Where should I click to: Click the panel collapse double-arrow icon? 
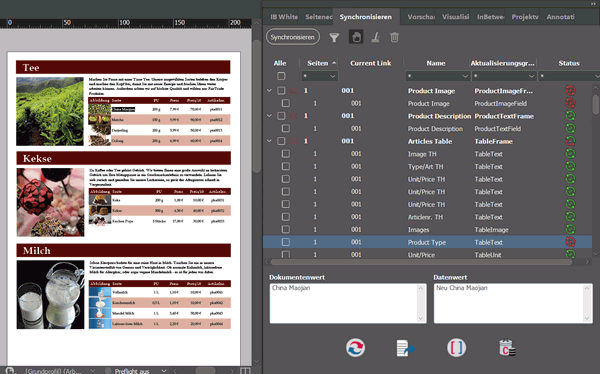pyautogui.click(x=593, y=3)
